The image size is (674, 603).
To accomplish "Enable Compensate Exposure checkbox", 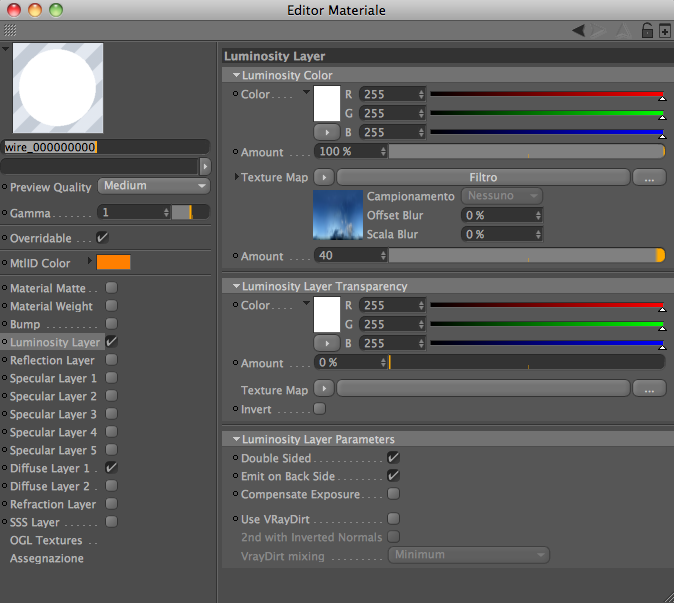I will 393,493.
